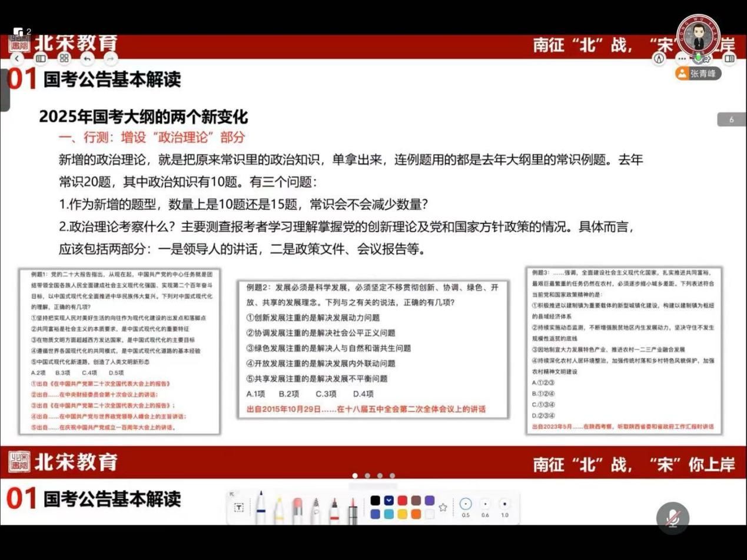The height and width of the screenshot is (560, 747).
Task: Toggle the left sidebar panel icon
Action: [x=41, y=58]
